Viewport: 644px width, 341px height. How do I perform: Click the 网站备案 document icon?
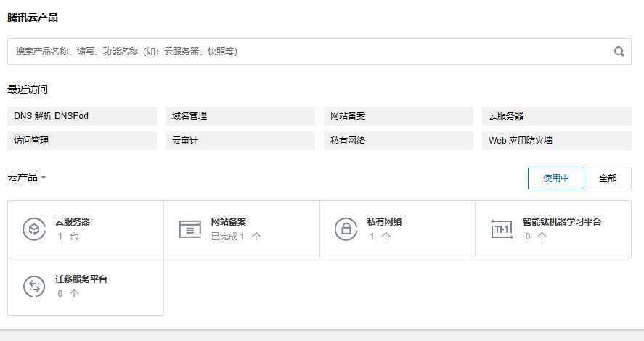[190, 229]
